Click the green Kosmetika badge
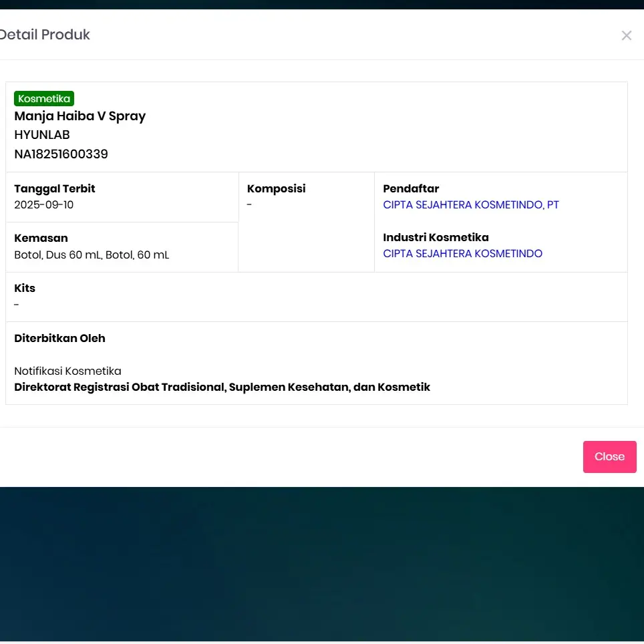Viewport: 644px width, 644px height. point(44,99)
